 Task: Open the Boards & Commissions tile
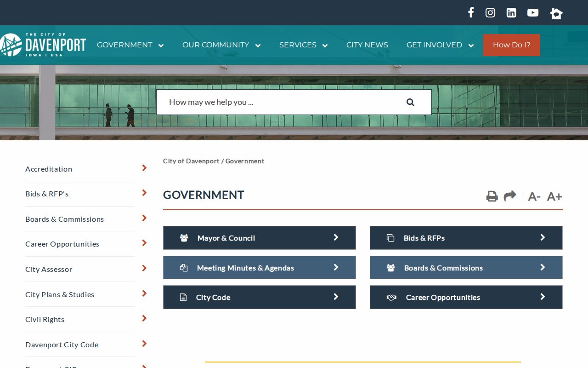[x=466, y=268]
